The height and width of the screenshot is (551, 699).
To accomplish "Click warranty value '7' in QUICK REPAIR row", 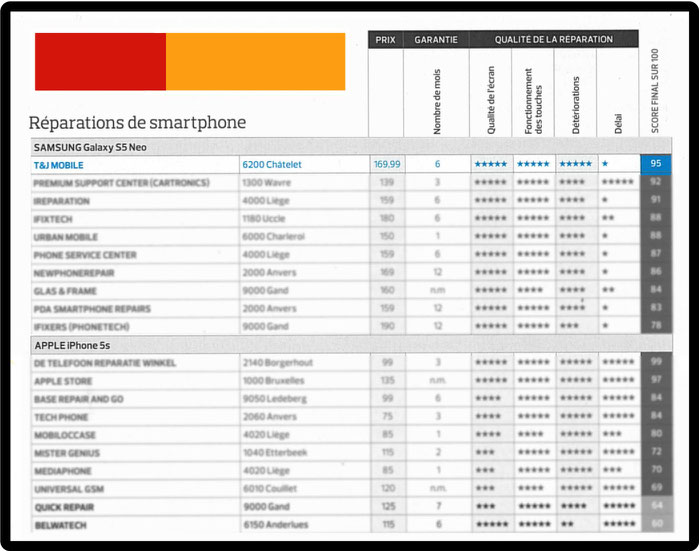I will (x=439, y=506).
